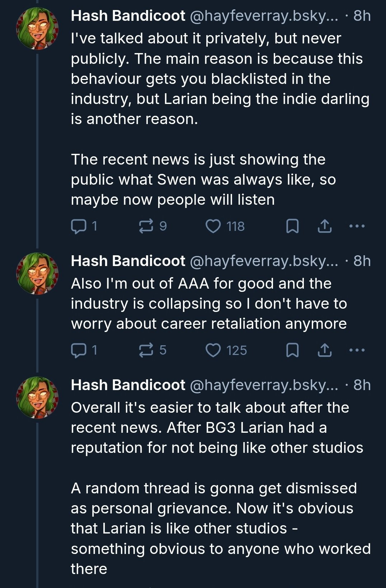Tap the third post's Hash Bandicoot avatar
386x588 pixels.
point(37,398)
